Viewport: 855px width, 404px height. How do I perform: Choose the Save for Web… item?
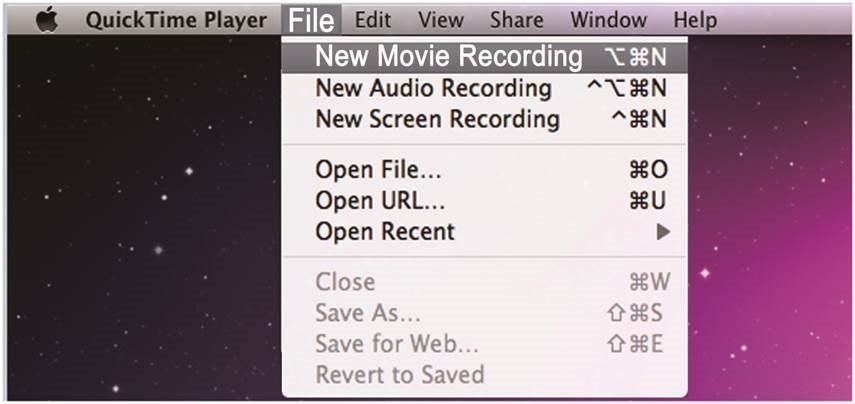[x=397, y=344]
